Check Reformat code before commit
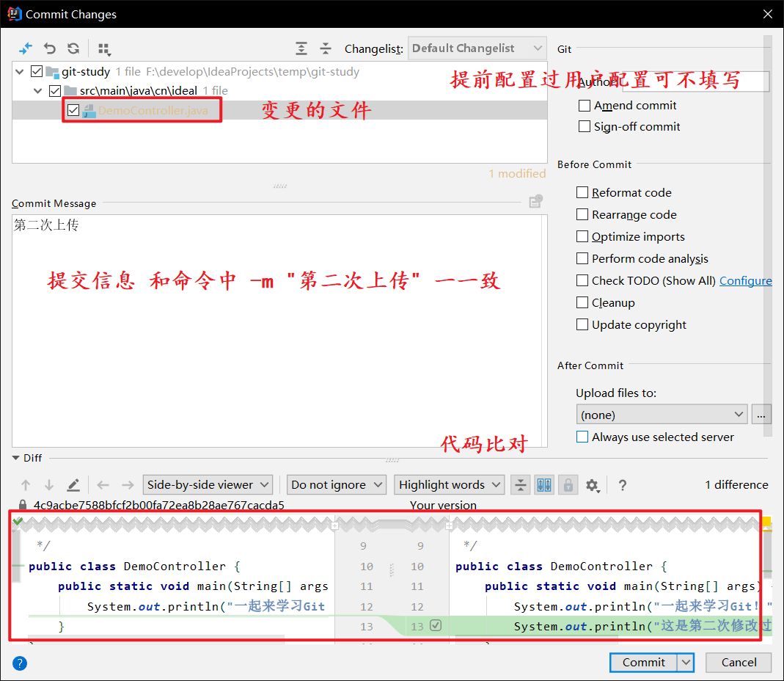Screen dimensions: 784x681 (x=582, y=192)
